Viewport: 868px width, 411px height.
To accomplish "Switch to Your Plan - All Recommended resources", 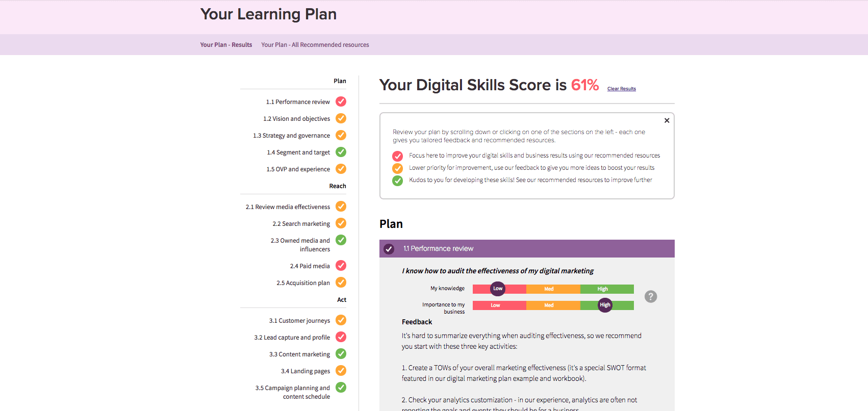I will point(315,45).
